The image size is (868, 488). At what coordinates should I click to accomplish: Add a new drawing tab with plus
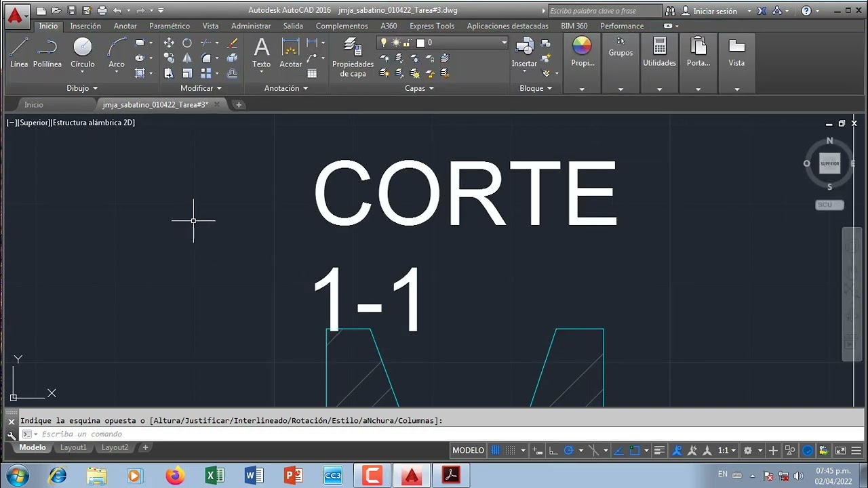pos(239,104)
